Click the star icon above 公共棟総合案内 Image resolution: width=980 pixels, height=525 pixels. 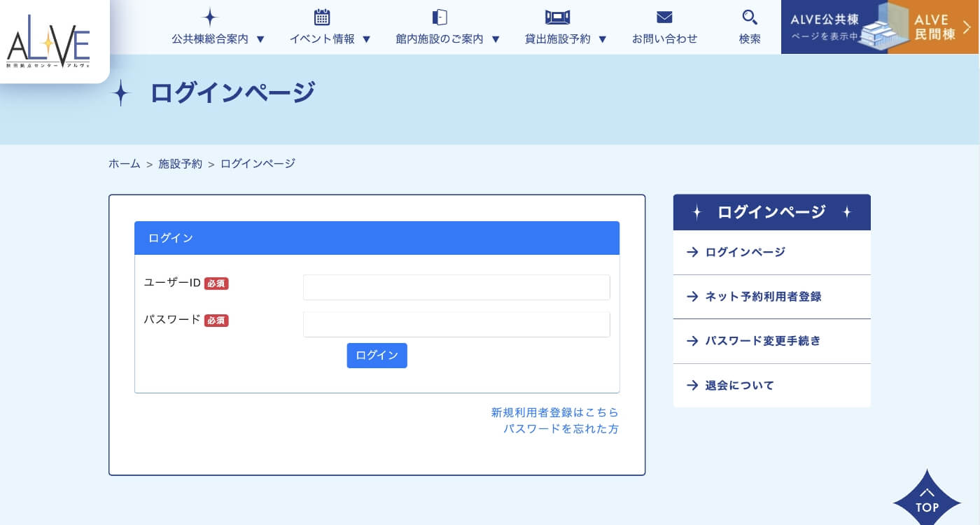tap(210, 17)
